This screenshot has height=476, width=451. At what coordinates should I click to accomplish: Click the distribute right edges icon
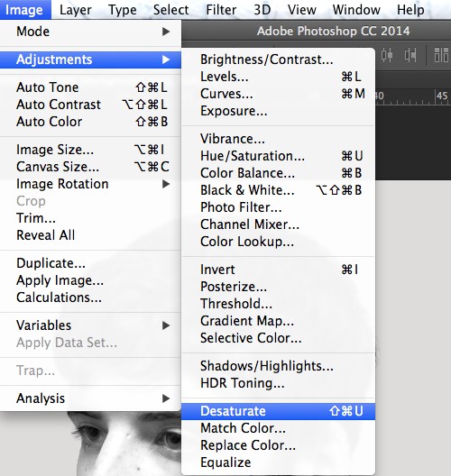[x=410, y=55]
